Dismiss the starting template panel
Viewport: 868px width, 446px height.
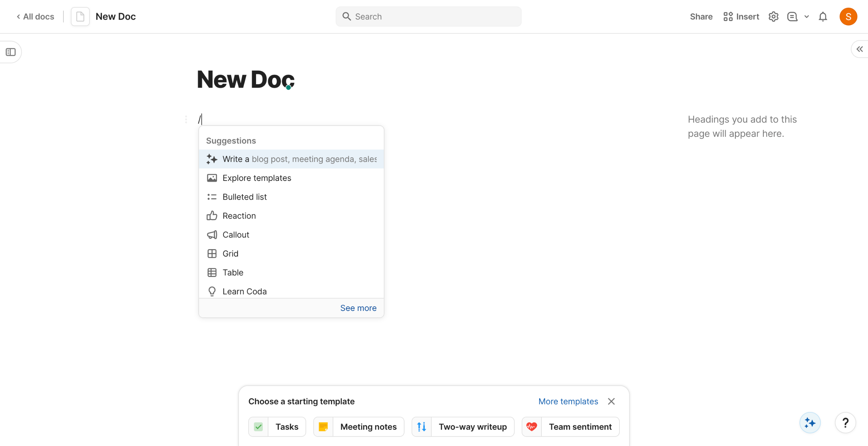[x=611, y=401]
